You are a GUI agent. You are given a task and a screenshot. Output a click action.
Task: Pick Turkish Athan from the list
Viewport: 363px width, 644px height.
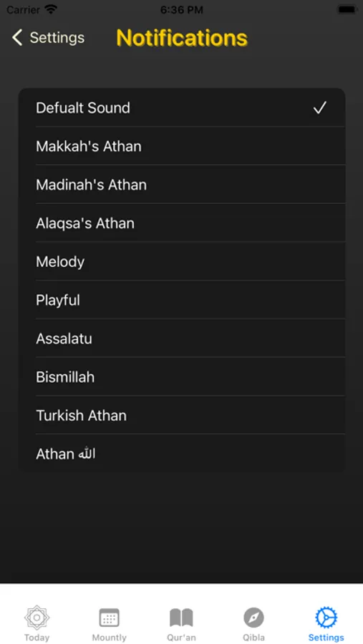click(x=181, y=415)
